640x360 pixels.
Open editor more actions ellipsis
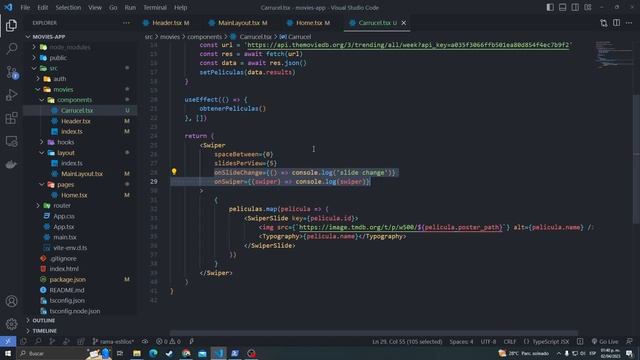coord(629,23)
